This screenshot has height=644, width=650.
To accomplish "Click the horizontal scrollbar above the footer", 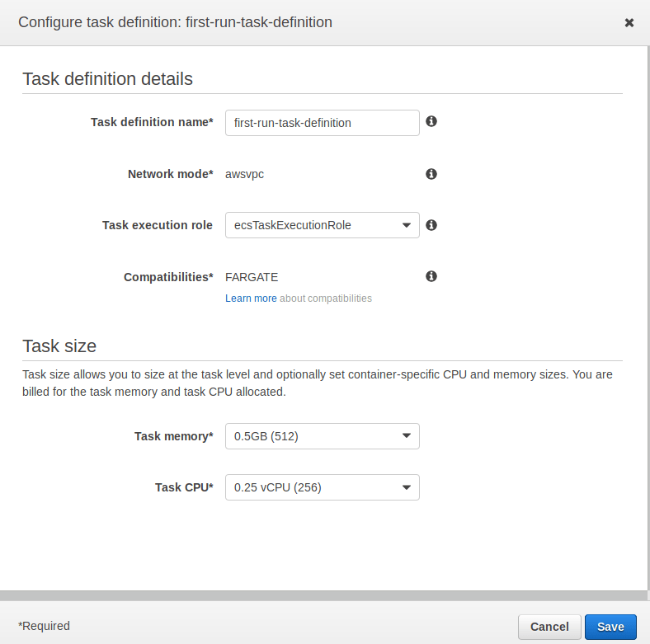I will (x=325, y=595).
